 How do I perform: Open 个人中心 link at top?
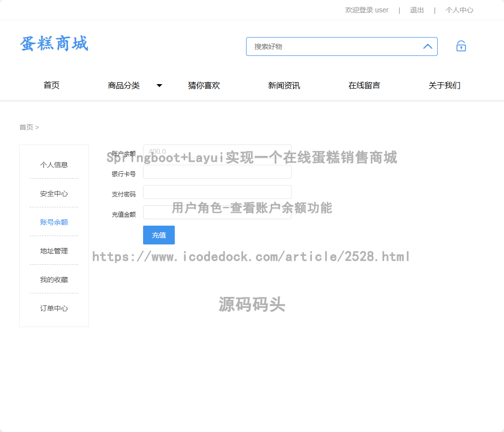pyautogui.click(x=459, y=10)
